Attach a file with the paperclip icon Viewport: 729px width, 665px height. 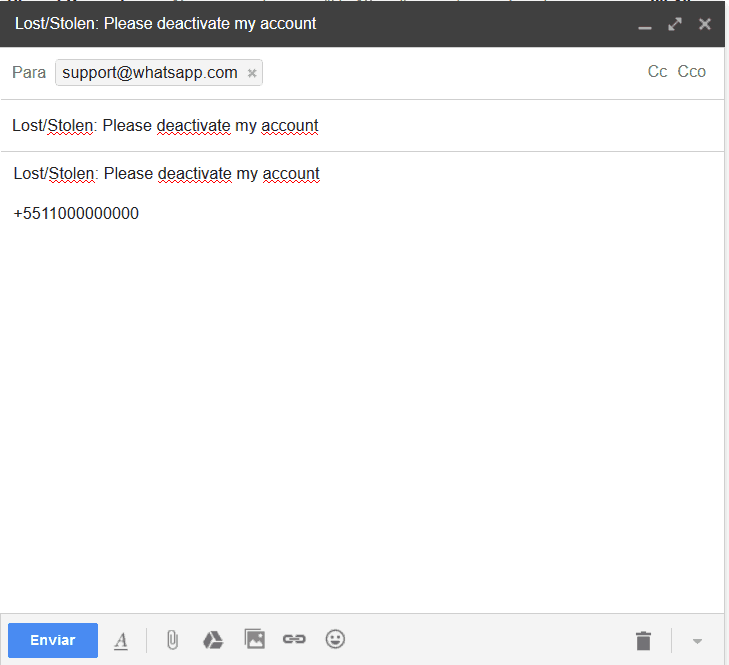click(172, 640)
